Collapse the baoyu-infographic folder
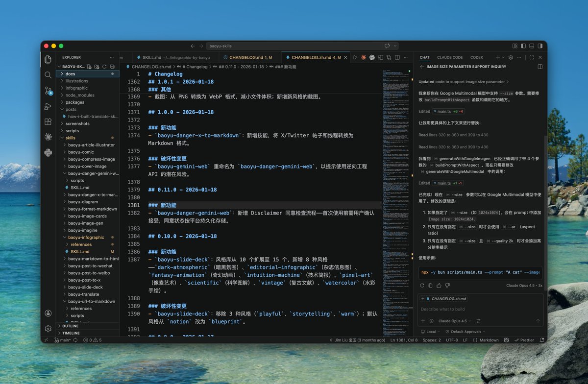Viewport: 588px width, 384px height. pos(87,238)
